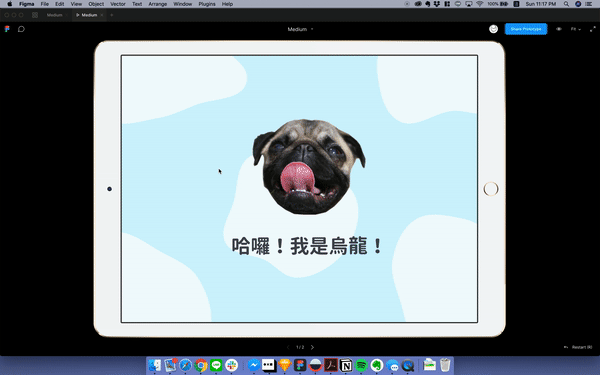Open Sketch from the dock

[x=285, y=365]
